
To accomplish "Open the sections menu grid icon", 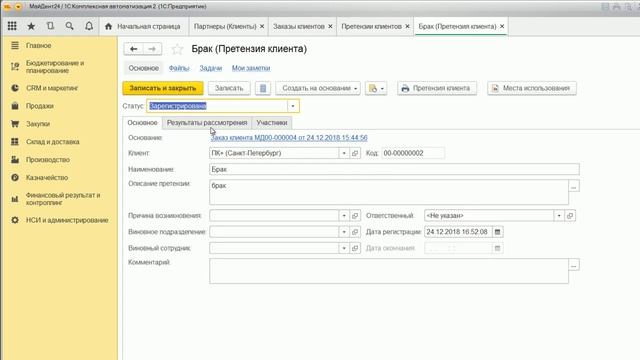I will point(12,26).
